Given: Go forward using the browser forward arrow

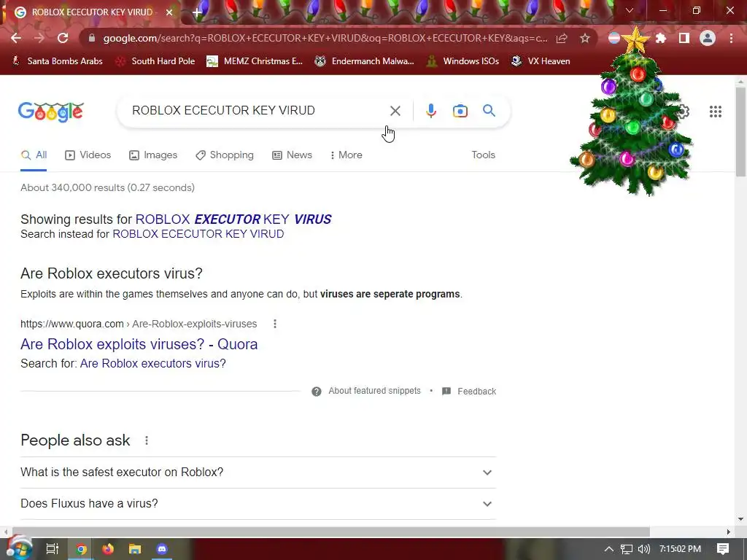Looking at the screenshot, I should pyautogui.click(x=39, y=38).
